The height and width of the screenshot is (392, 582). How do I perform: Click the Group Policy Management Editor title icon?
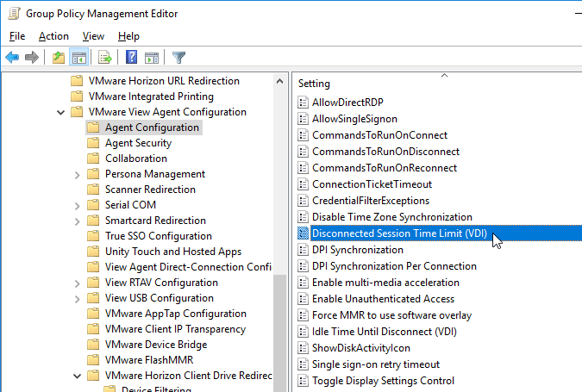pos(14,14)
